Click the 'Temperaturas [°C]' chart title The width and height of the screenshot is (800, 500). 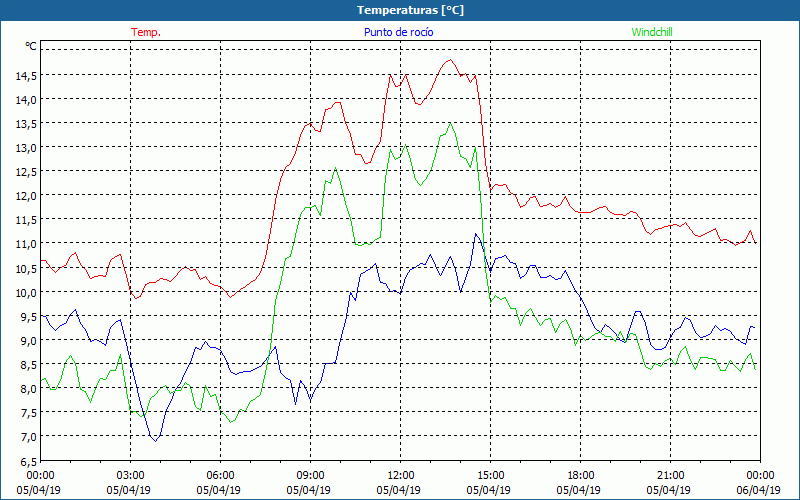coord(410,10)
